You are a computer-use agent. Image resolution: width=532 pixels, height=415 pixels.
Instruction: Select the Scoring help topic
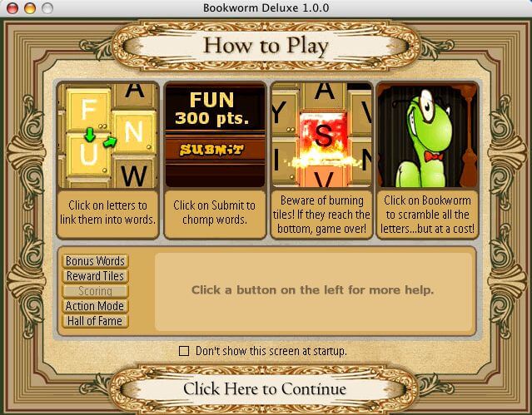(96, 291)
